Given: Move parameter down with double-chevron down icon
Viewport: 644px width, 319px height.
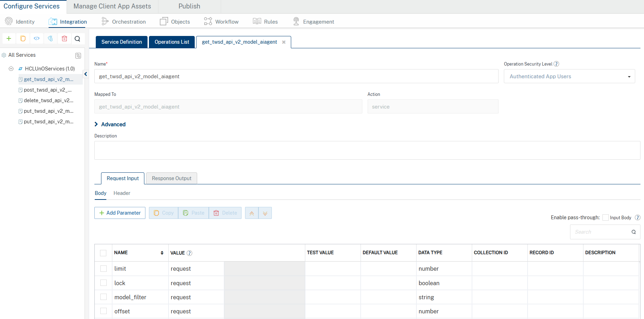Looking at the screenshot, I should click(265, 213).
